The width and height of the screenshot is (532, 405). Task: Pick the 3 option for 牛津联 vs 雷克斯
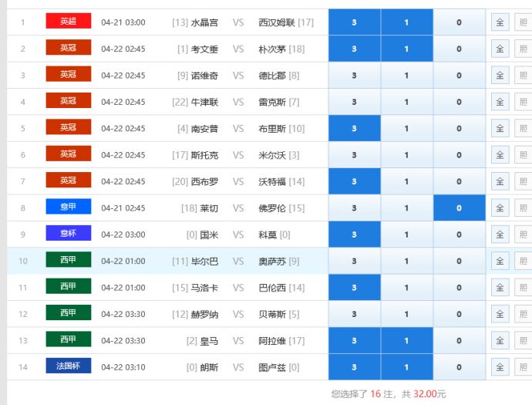point(354,102)
